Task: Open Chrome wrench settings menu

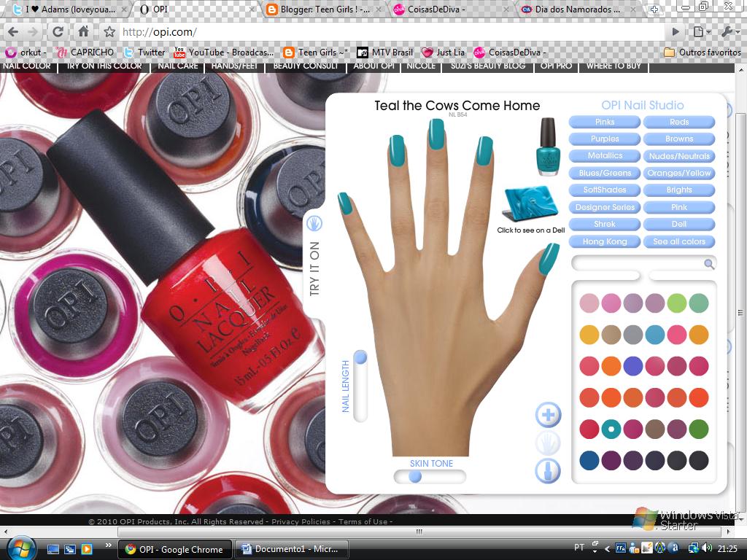Action: coord(729,32)
